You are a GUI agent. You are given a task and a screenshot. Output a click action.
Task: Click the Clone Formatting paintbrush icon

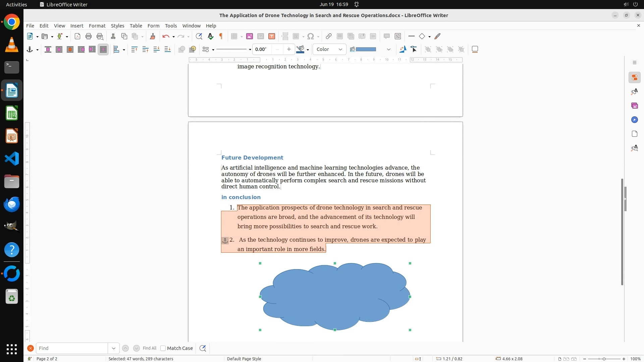[x=152, y=36]
